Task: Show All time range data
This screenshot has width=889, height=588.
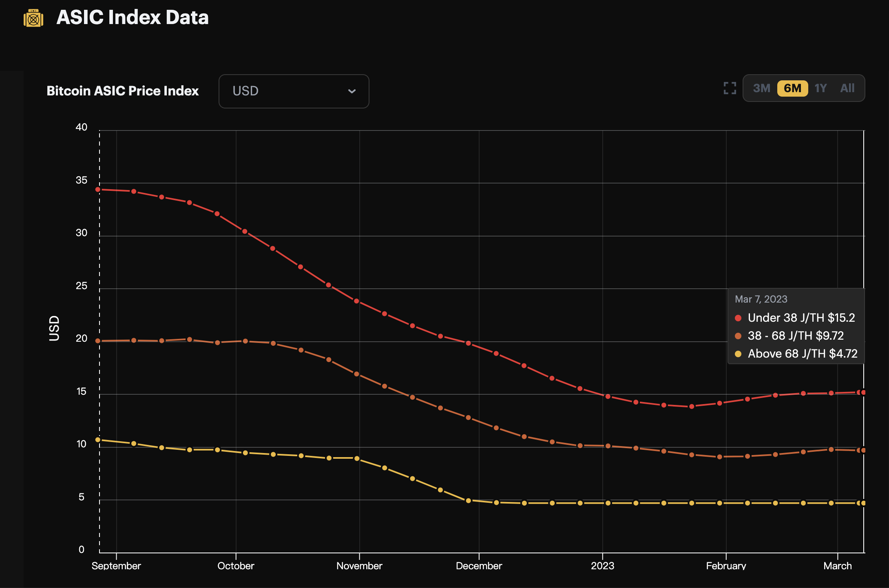Action: click(x=847, y=88)
